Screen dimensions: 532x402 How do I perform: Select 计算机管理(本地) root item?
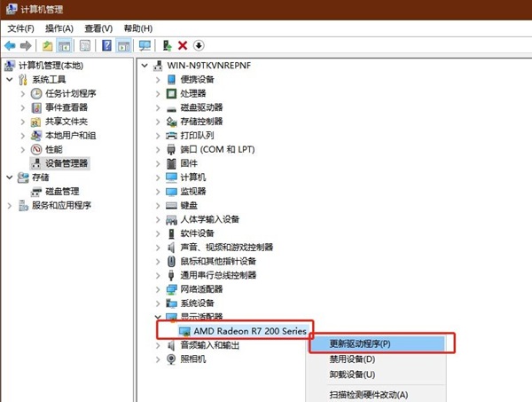[x=51, y=66]
